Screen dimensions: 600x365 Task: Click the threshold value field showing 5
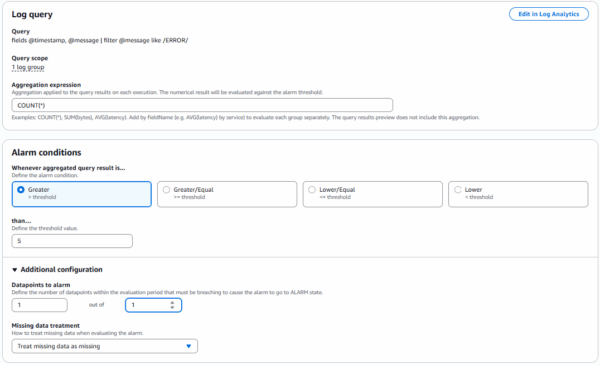point(72,241)
